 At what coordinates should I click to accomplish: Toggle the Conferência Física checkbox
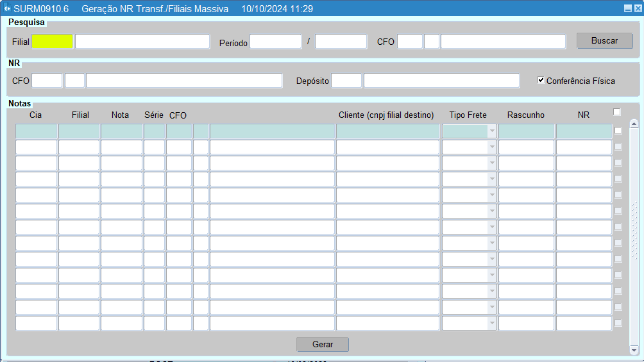pos(541,80)
